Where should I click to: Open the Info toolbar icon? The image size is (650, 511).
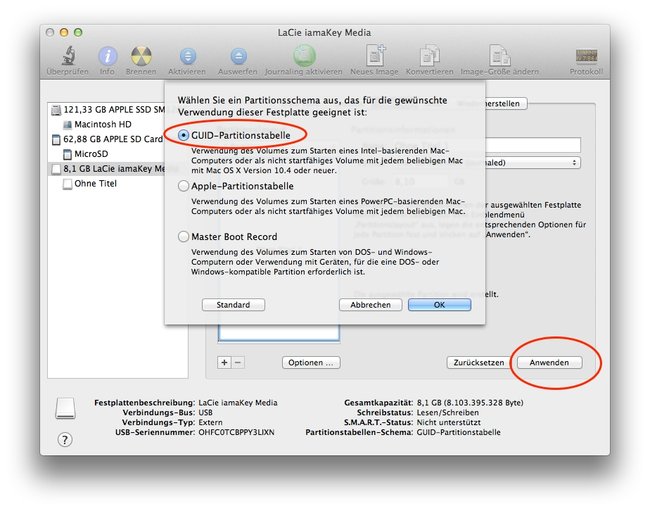click(x=107, y=56)
